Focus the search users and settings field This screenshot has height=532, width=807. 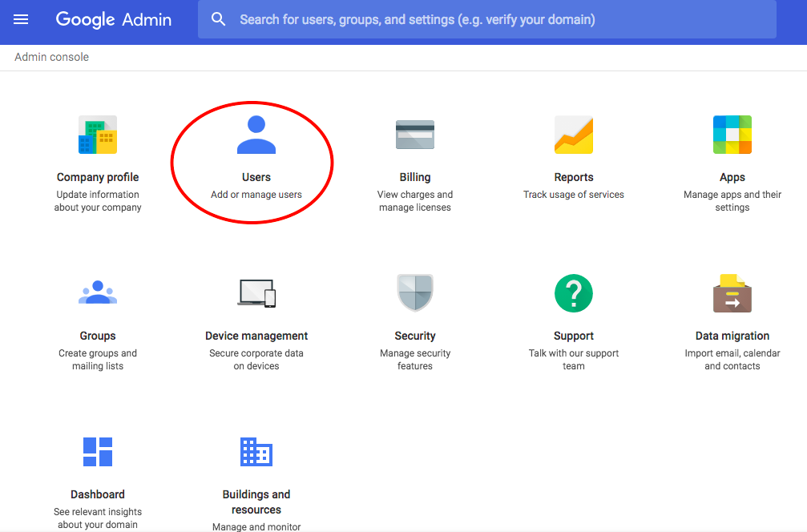[x=487, y=19]
